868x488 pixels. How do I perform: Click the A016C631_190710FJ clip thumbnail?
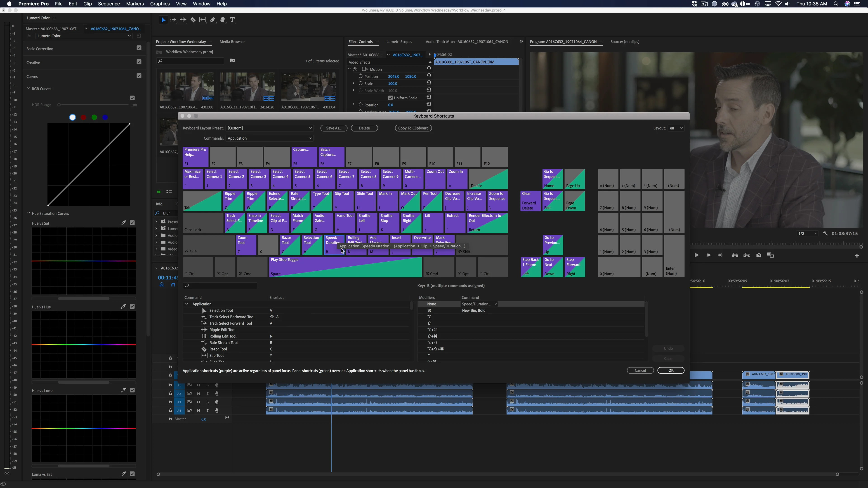(x=247, y=86)
